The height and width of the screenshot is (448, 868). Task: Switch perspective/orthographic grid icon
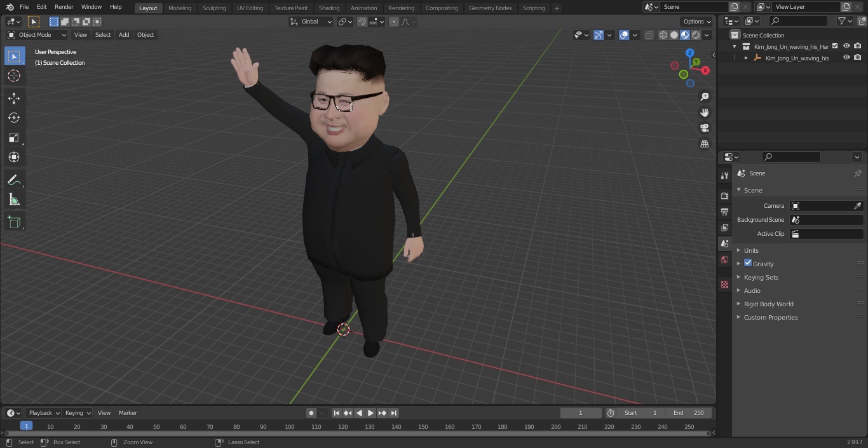704,144
